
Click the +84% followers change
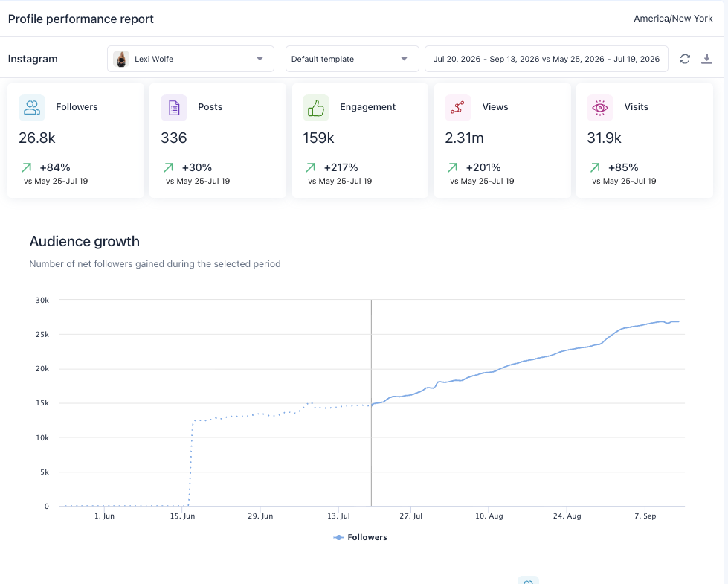55,167
